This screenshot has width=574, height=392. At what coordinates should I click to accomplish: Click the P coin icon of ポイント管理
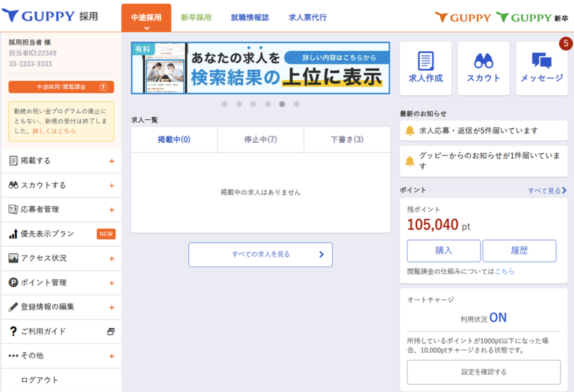(x=13, y=283)
